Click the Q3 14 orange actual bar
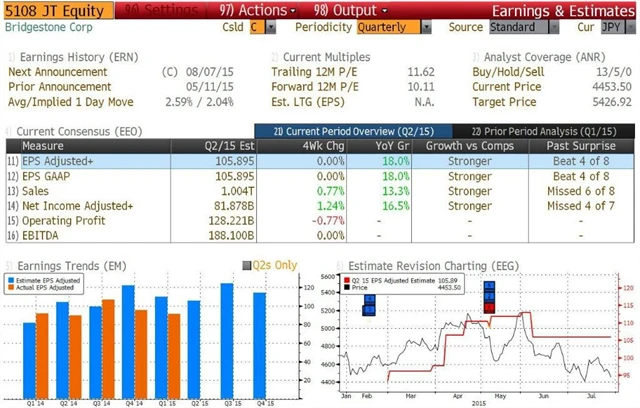The height and width of the screenshot is (408, 640). click(x=108, y=349)
